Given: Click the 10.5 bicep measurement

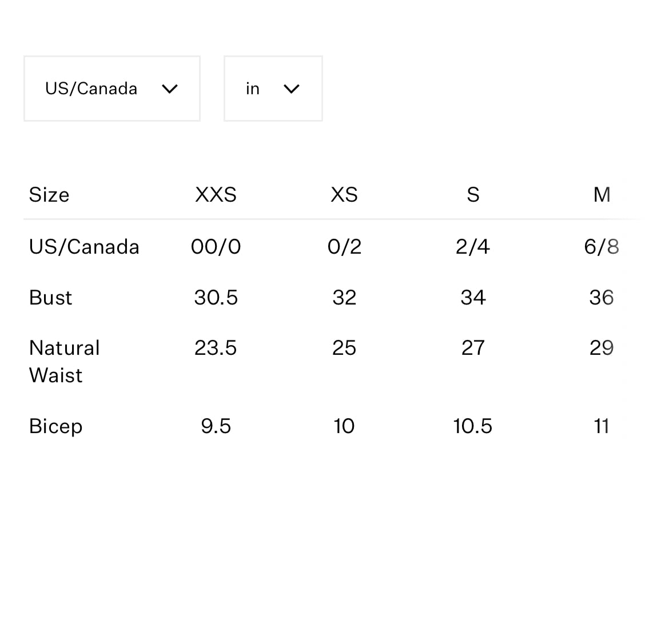Looking at the screenshot, I should [x=473, y=426].
